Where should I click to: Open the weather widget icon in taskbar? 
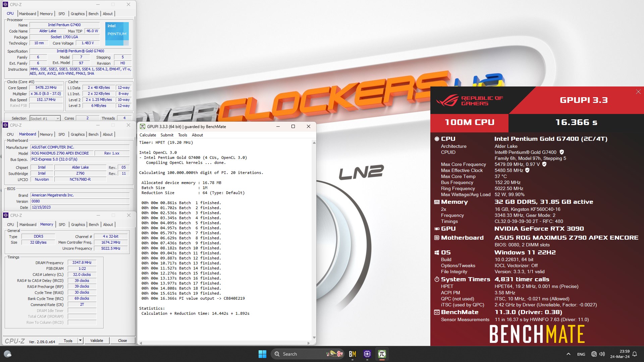click(x=7, y=354)
